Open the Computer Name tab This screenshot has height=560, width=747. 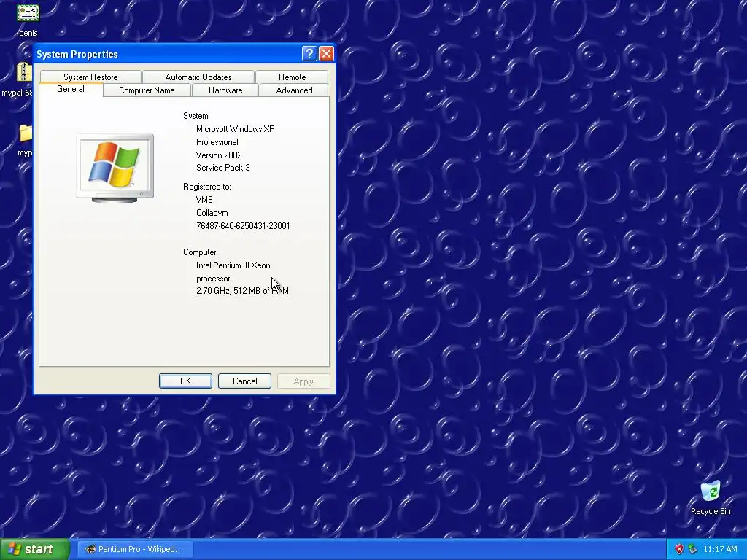(147, 90)
